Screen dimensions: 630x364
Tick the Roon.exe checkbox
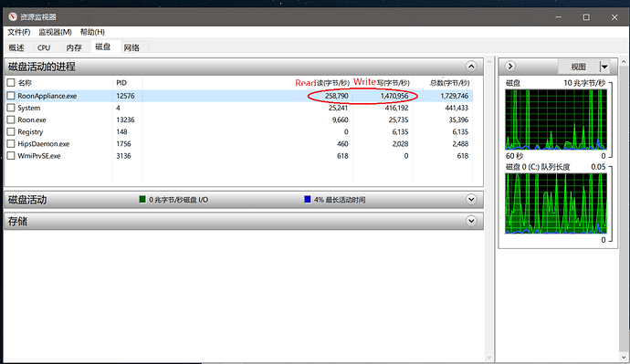pos(11,120)
